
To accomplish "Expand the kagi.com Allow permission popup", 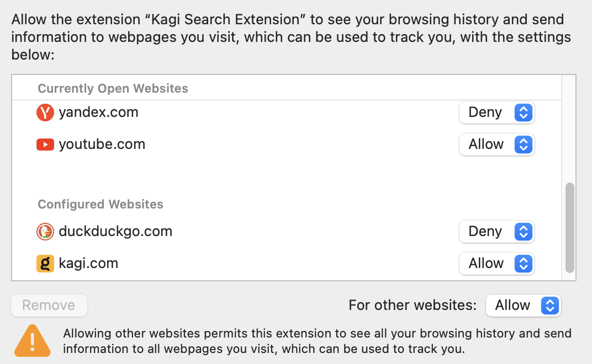I will pos(496,264).
